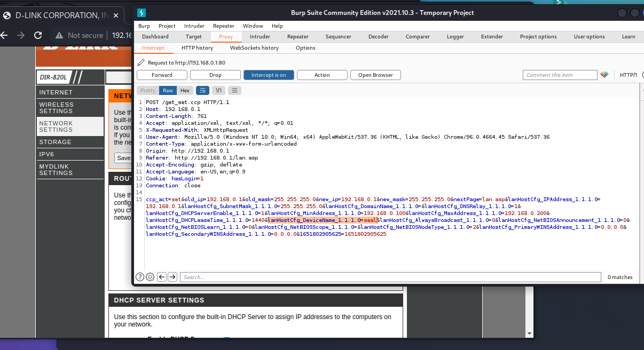Click NETWORK SETTINGS in D-Link sidebar
The image size is (644, 350).
tap(70, 126)
